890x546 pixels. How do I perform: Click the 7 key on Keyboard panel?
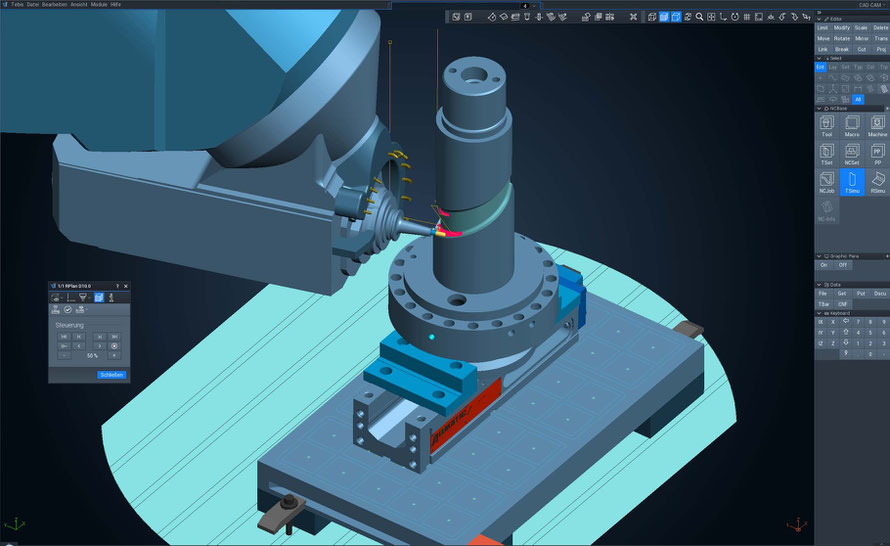point(858,322)
